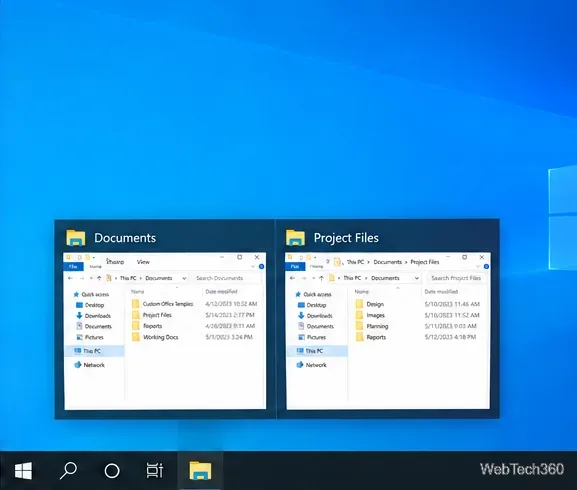Viewport: 577px width, 490px height.
Task: Sort by Name column in Project Files window
Action: point(362,291)
